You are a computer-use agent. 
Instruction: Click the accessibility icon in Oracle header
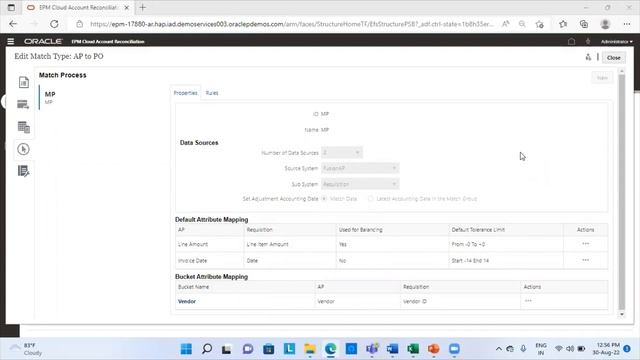588,41
